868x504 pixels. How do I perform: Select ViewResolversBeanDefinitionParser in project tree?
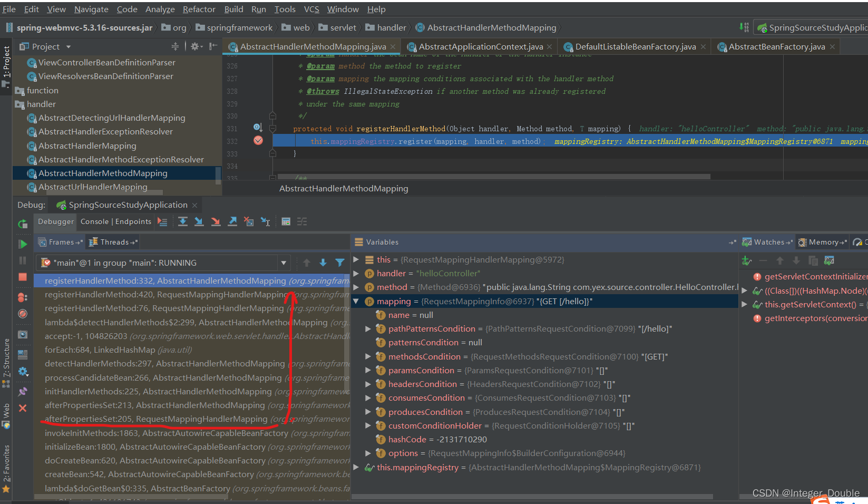[105, 76]
